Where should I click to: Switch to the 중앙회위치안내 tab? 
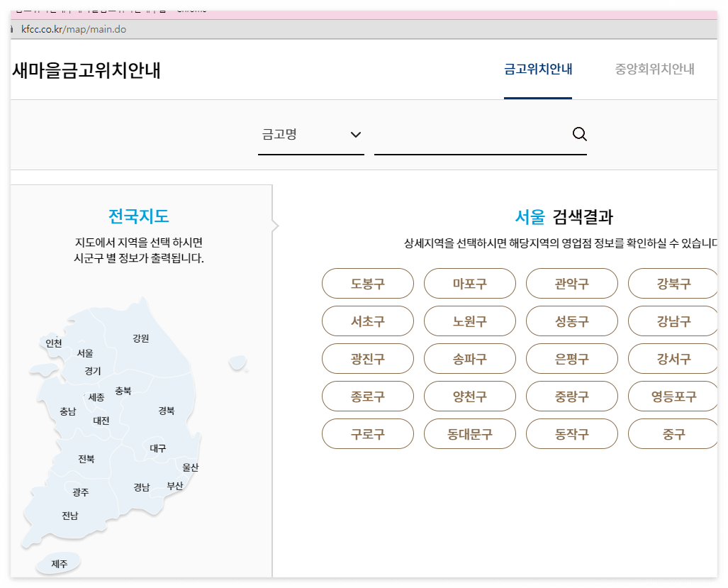(x=654, y=69)
